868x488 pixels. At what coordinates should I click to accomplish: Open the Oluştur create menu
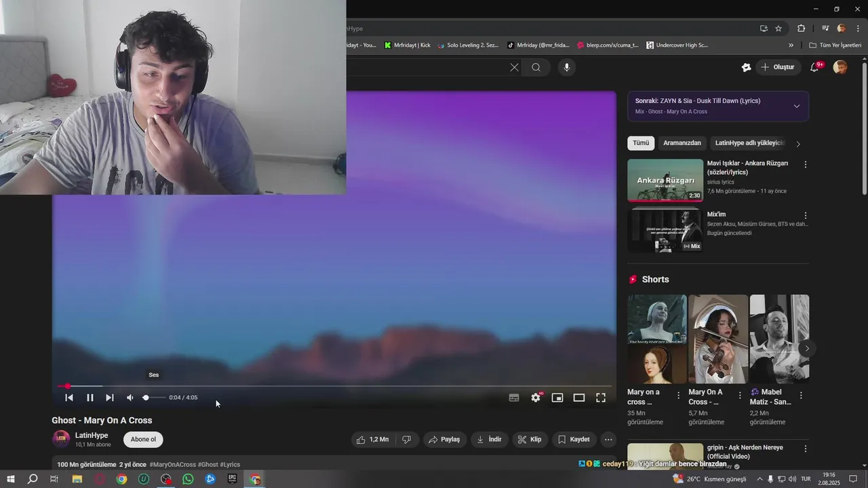click(x=777, y=67)
